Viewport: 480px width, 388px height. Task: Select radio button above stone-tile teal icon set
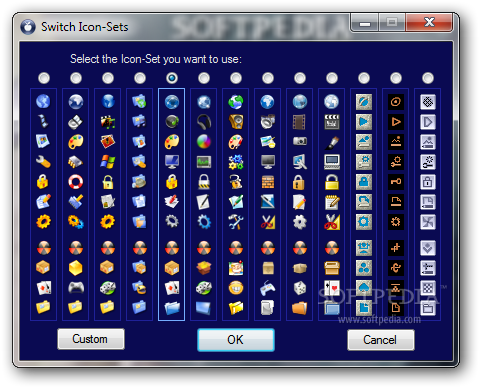tap(364, 78)
